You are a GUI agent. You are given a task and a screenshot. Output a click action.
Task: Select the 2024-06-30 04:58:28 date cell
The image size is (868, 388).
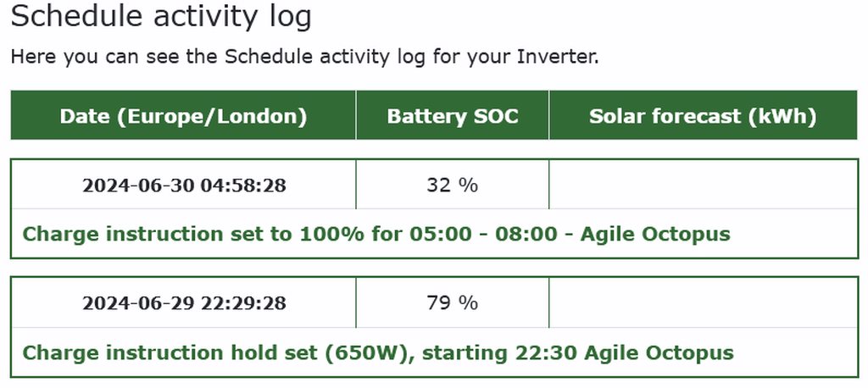pyautogui.click(x=184, y=186)
